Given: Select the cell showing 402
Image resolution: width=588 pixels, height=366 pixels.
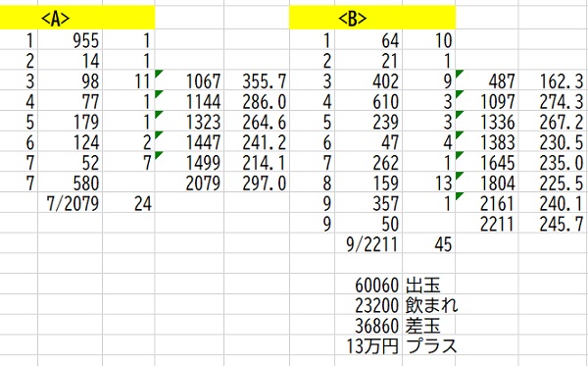Looking at the screenshot, I should [x=368, y=80].
